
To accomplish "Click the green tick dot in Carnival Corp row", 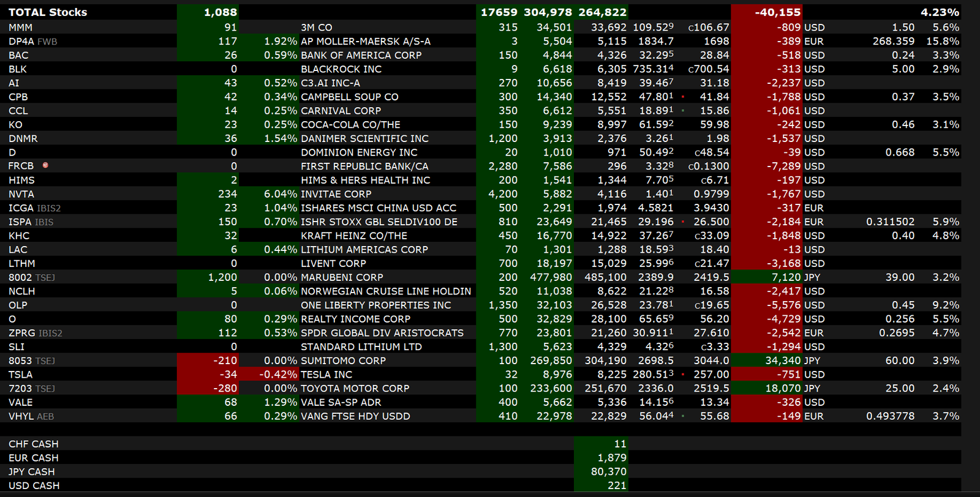I will pyautogui.click(x=683, y=111).
